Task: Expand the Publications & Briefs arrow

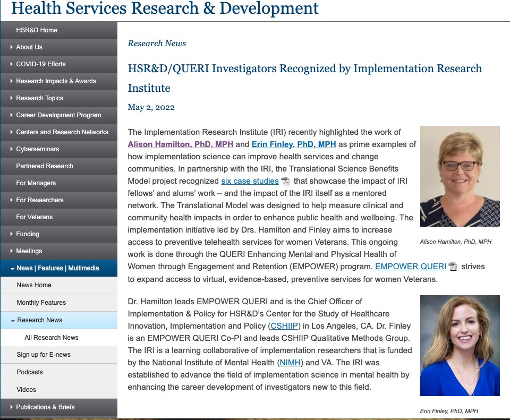Action: pos(12,407)
